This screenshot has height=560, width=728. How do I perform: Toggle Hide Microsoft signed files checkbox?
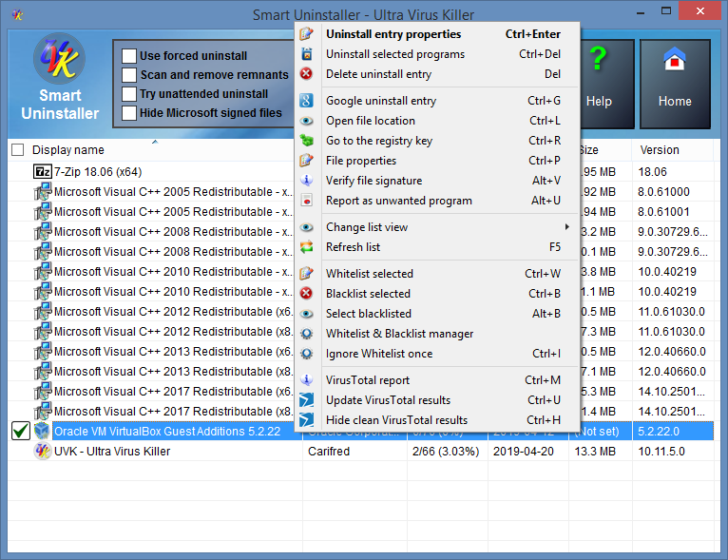pos(129,113)
